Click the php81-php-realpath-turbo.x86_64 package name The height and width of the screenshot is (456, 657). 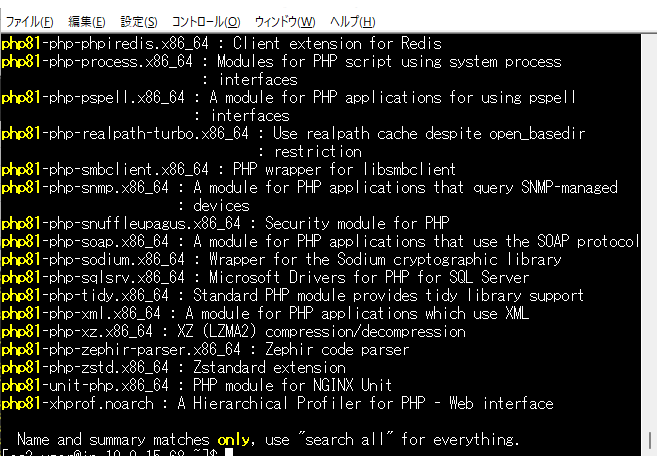coord(125,133)
